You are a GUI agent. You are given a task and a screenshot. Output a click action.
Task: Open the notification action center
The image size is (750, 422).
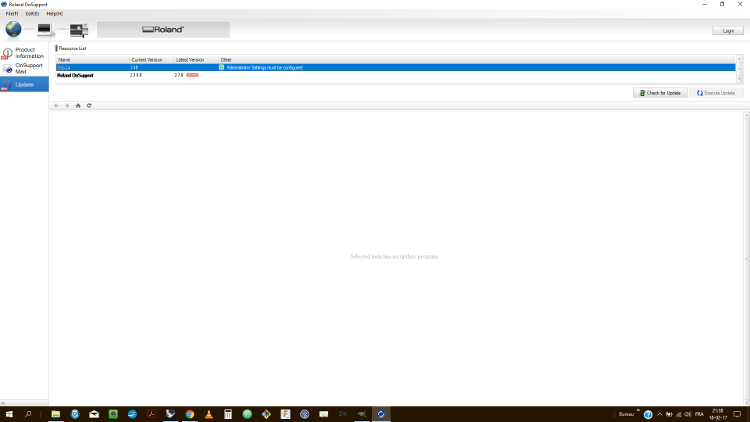coord(737,415)
